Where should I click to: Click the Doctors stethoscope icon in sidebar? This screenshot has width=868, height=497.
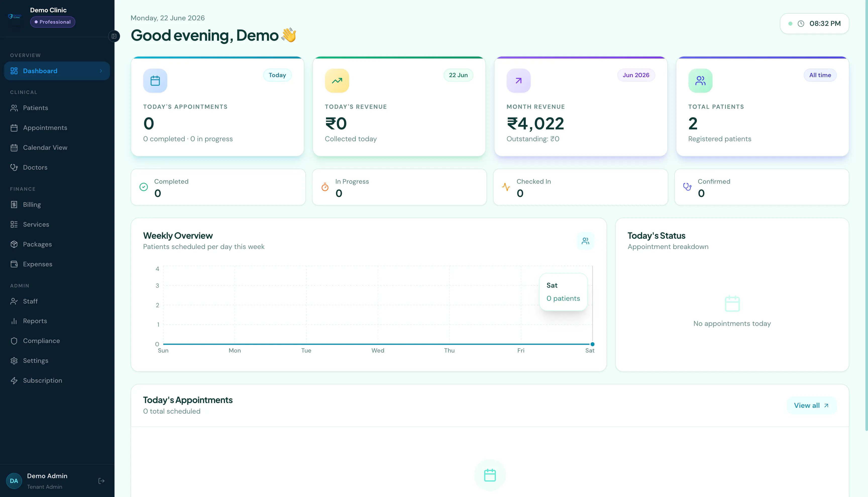click(x=14, y=167)
